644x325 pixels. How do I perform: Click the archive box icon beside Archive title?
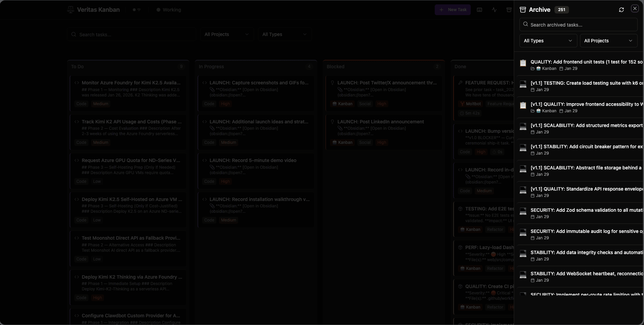tap(523, 10)
